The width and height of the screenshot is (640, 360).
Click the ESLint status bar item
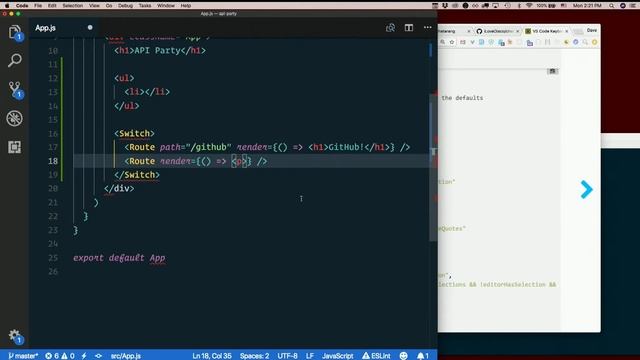point(376,356)
